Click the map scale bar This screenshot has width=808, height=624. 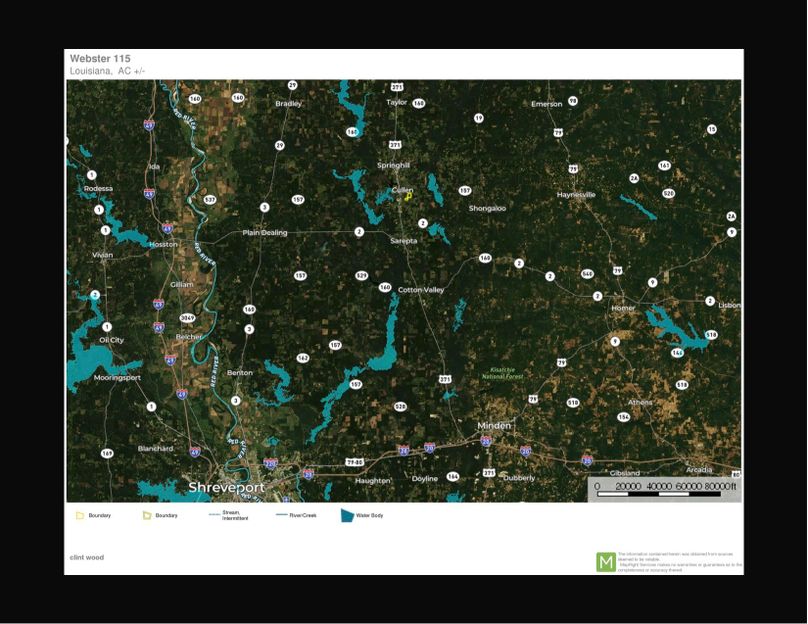point(664,487)
